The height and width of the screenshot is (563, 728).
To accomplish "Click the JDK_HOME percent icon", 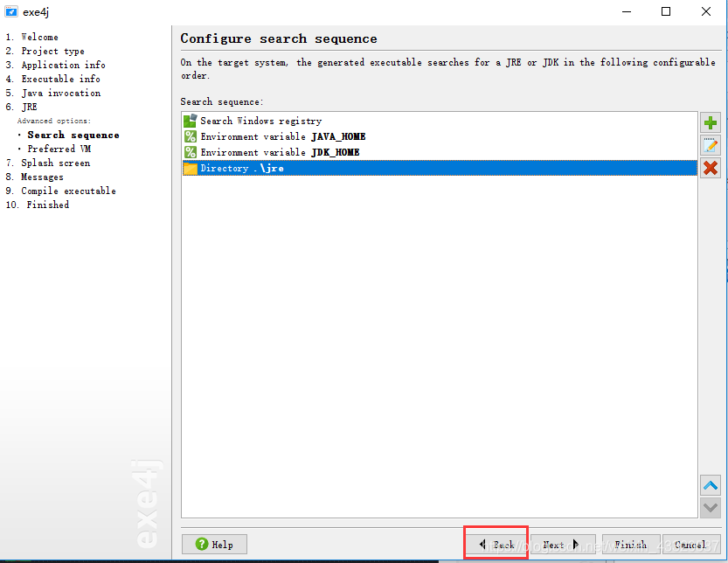I will [x=190, y=152].
